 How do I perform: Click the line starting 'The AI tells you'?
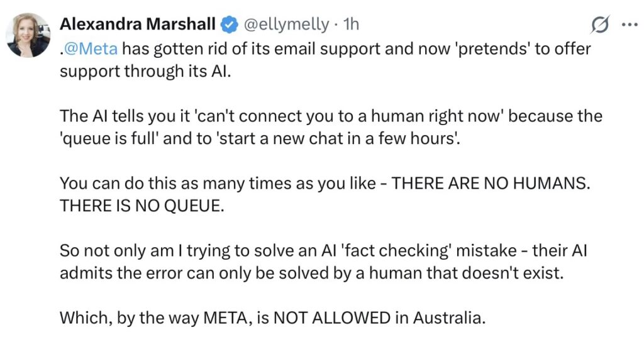tap(331, 116)
